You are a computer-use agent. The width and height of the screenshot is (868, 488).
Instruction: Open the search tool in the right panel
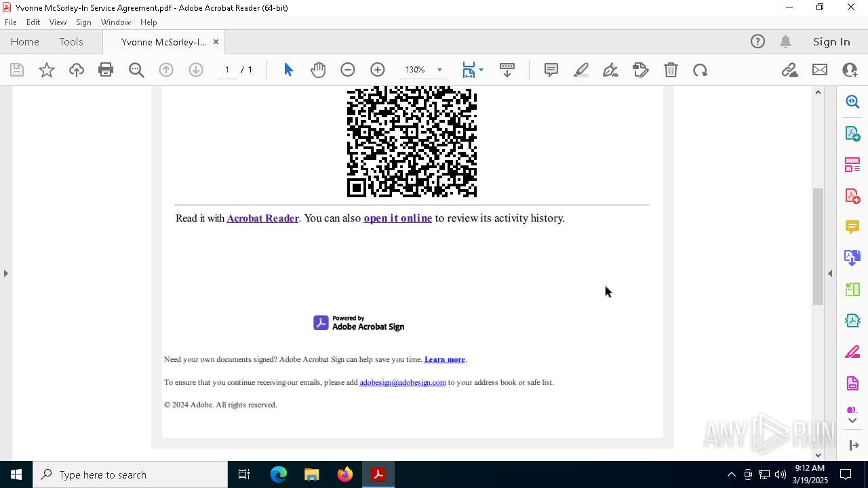(x=852, y=102)
